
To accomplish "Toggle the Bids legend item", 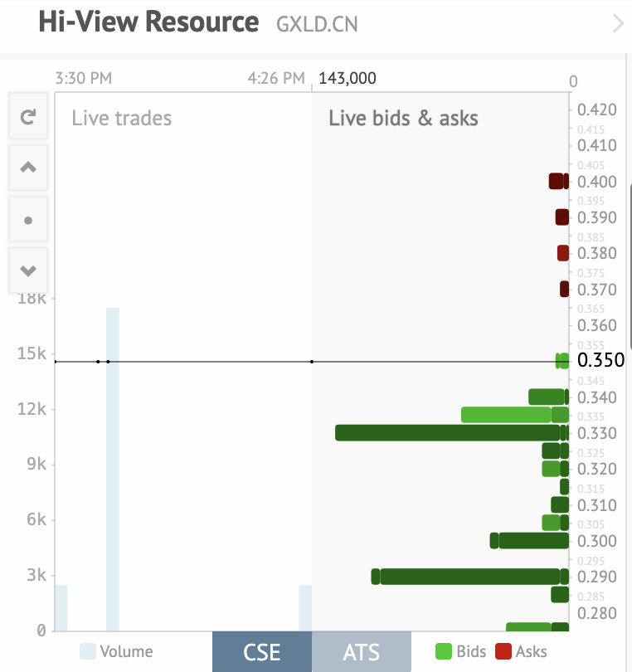I will pyautogui.click(x=461, y=651).
